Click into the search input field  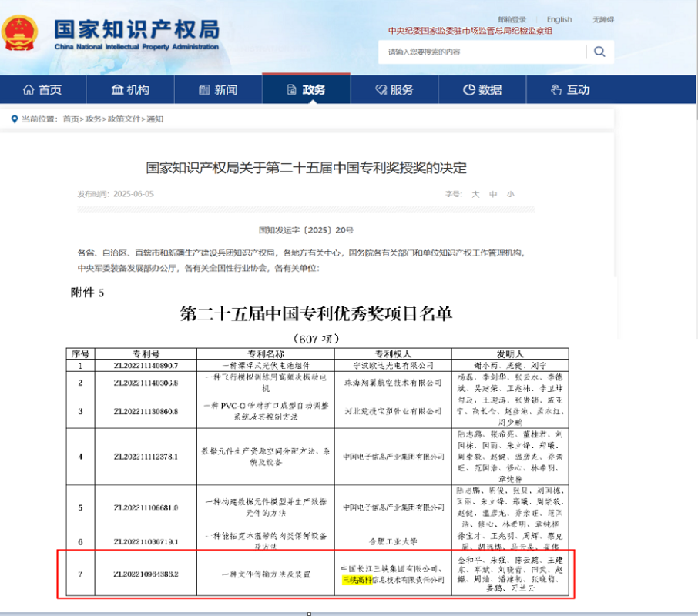tap(482, 52)
